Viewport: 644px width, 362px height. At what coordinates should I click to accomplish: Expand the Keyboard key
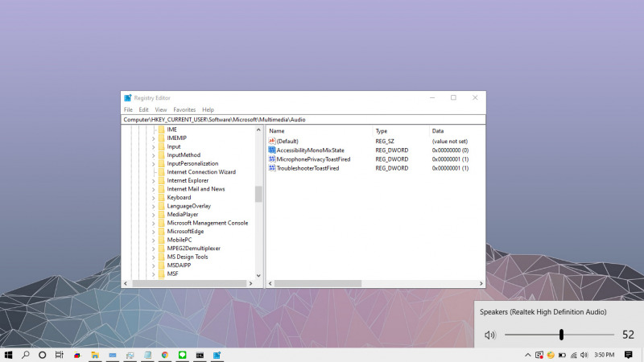pyautogui.click(x=153, y=198)
